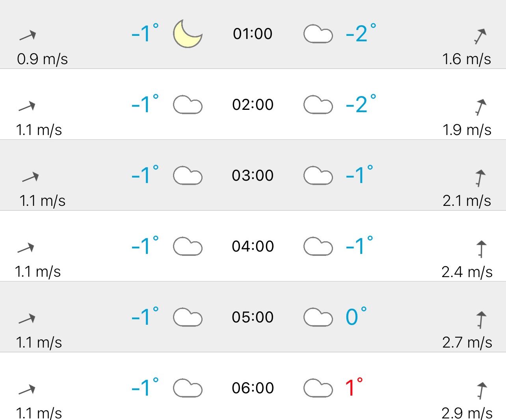Click the left cloud icon at 02:00

tap(188, 105)
